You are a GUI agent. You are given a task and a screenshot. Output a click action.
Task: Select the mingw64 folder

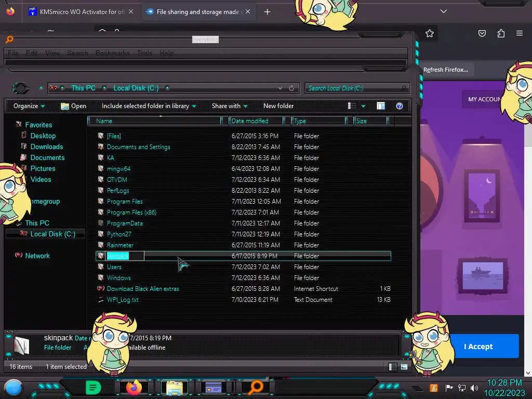pos(118,169)
